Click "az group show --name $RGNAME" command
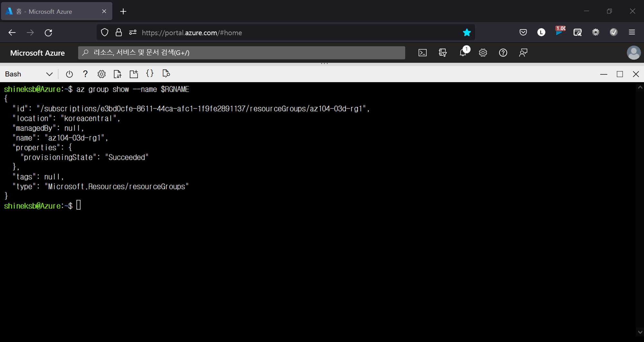Viewport: 644px width, 342px height. click(133, 89)
